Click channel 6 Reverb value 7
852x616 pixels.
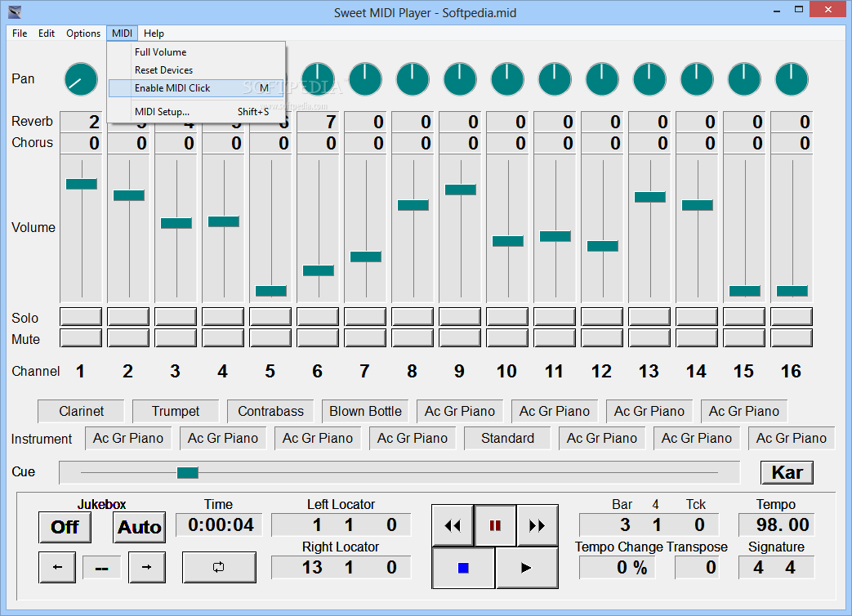(x=318, y=122)
